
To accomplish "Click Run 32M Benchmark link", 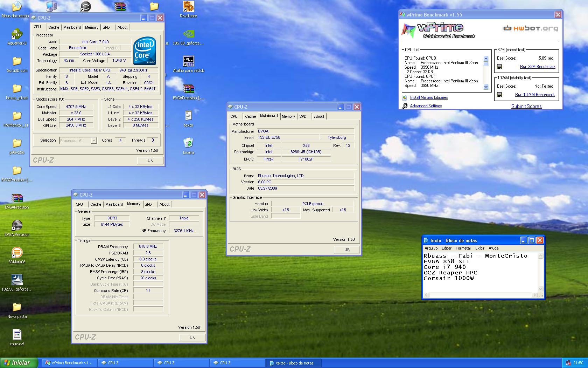I will coord(538,67).
